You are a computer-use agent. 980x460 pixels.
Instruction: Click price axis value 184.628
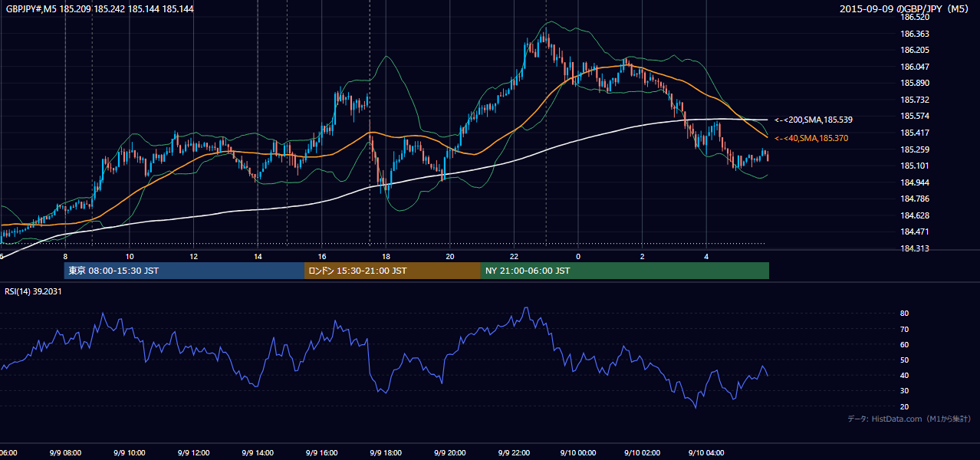pyautogui.click(x=915, y=215)
